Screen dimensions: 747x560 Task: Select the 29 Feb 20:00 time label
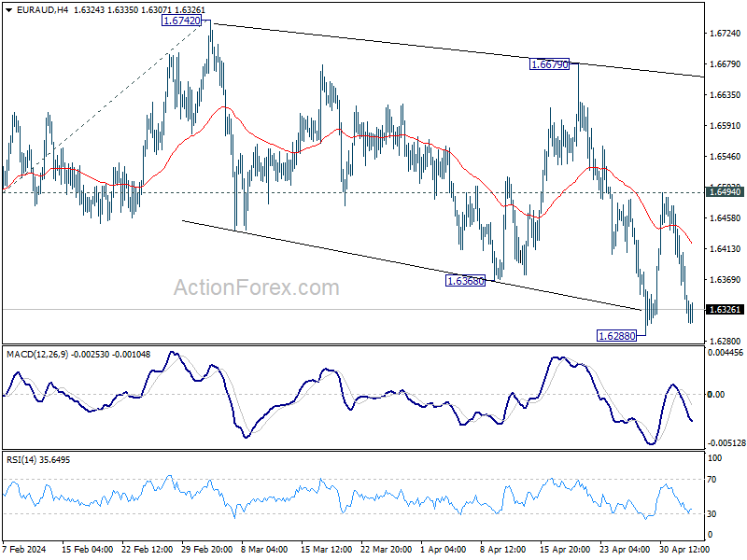[206, 549]
